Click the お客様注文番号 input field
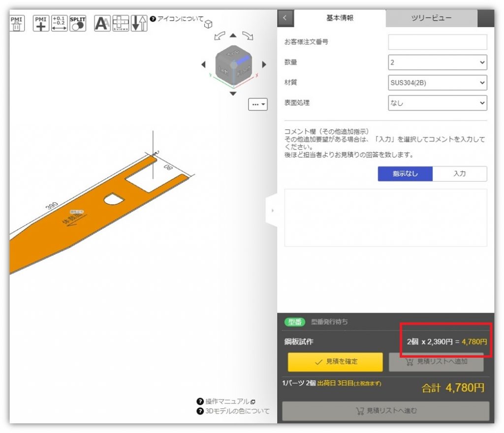This screenshot has height=433, width=504. coord(437,42)
